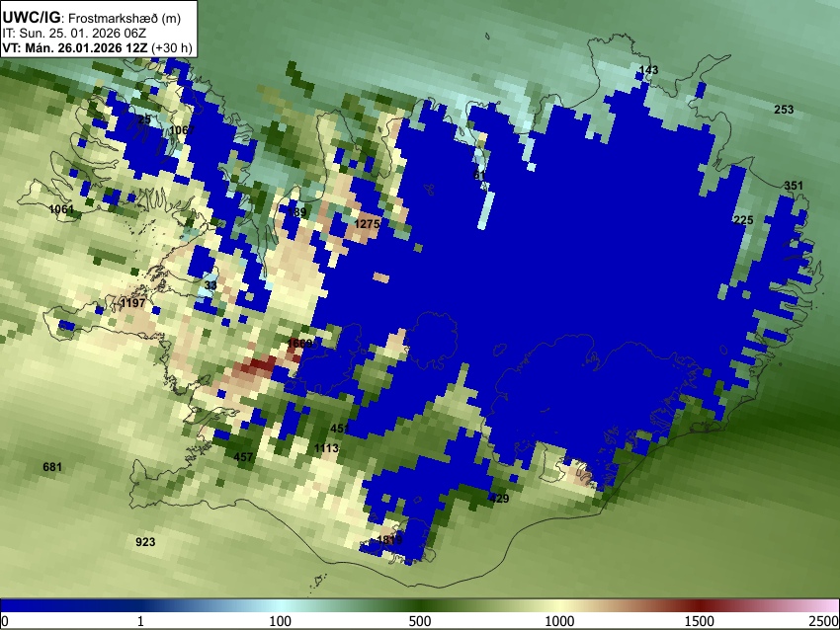Click the 143 value on the map
The width and height of the screenshot is (840, 630).
tap(648, 70)
